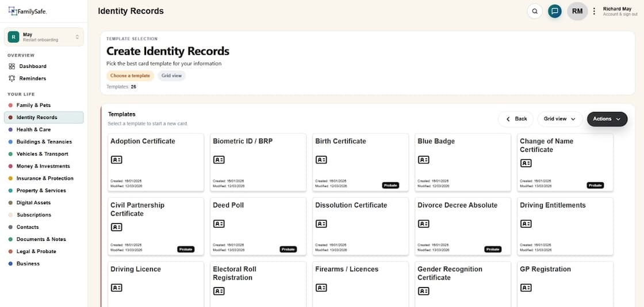This screenshot has height=307, width=644.
Task: Select the Electoral Roll Registration template title
Action: (x=235, y=273)
